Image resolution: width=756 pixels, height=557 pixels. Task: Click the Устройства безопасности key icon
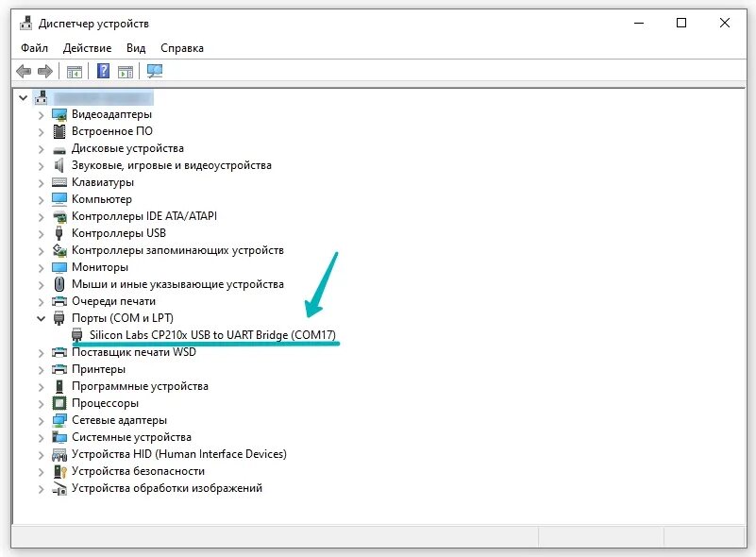pyautogui.click(x=59, y=471)
